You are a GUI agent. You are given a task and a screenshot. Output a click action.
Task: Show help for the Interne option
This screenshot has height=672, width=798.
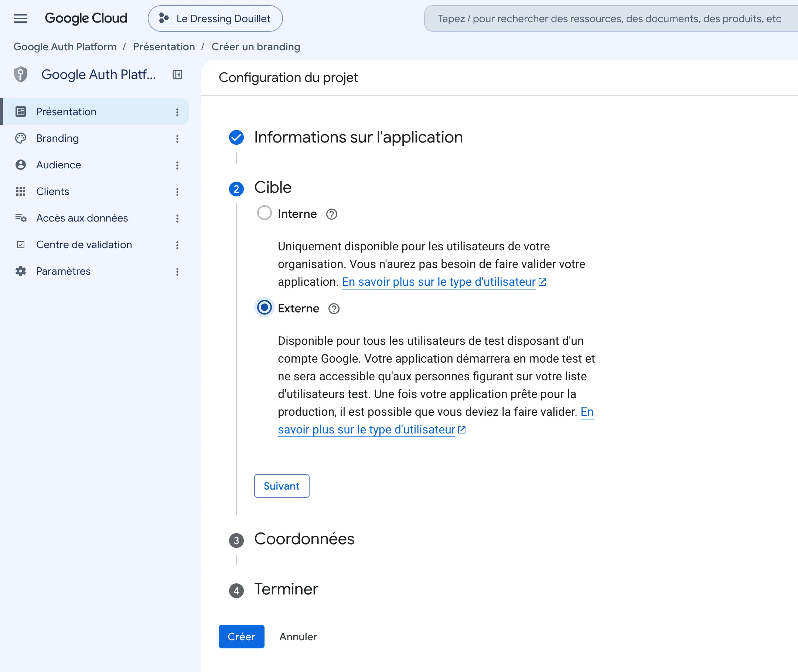pyautogui.click(x=331, y=215)
